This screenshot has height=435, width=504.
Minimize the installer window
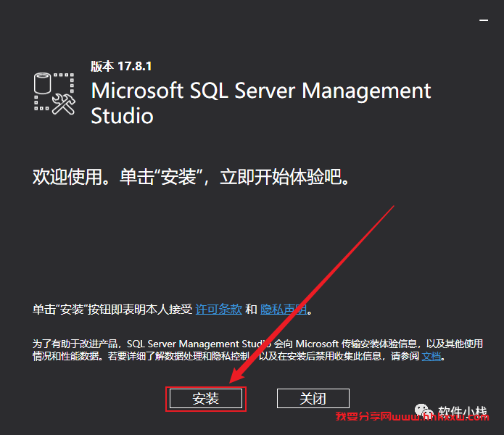point(484,20)
